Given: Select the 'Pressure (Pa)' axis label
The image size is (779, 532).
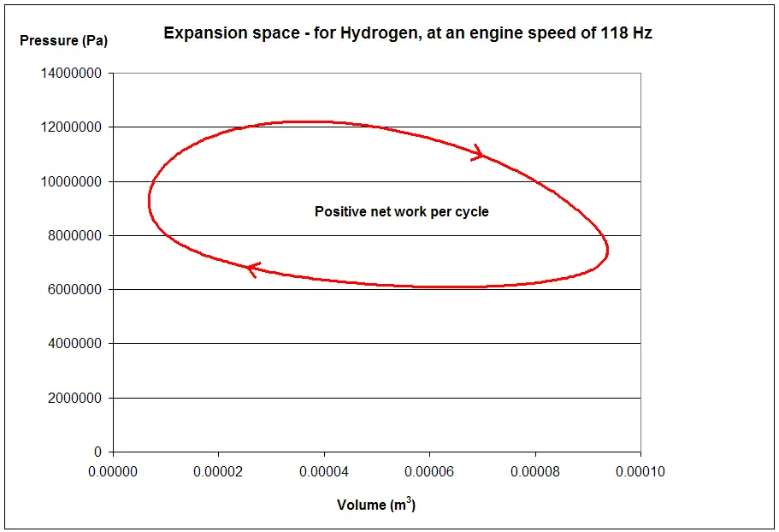Looking at the screenshot, I should click(x=63, y=41).
